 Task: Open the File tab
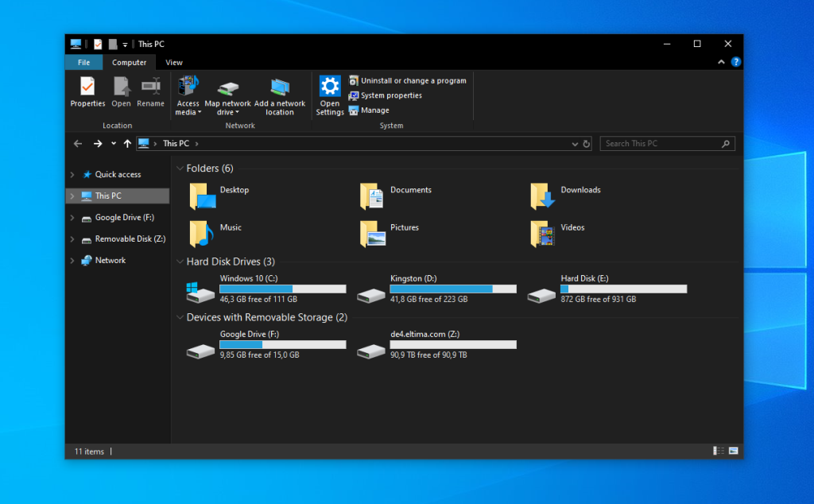(x=83, y=63)
